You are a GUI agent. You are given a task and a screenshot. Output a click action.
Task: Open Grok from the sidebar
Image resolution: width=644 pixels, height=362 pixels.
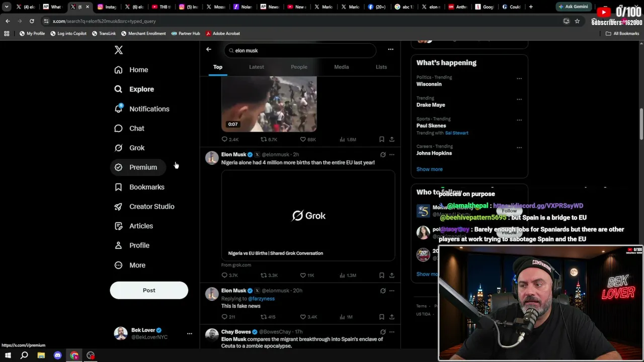pos(129,148)
